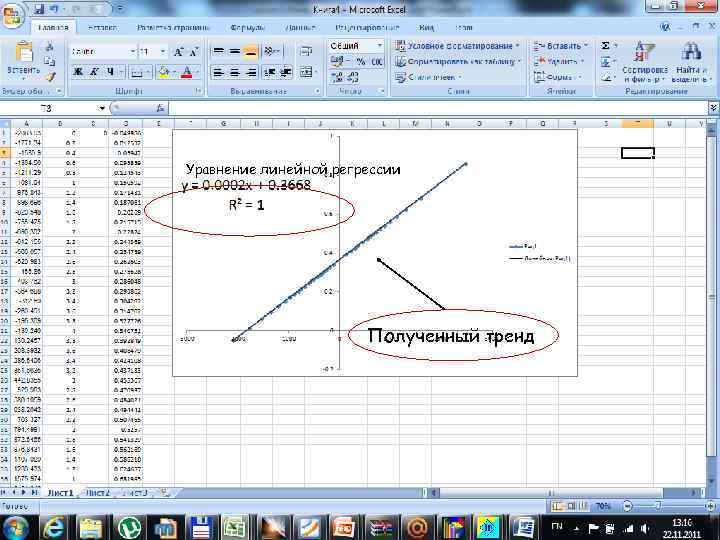Click the Формат cells button

tap(557, 77)
